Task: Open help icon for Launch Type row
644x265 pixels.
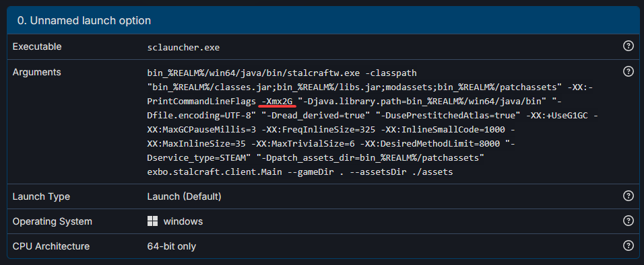Action: [628, 196]
